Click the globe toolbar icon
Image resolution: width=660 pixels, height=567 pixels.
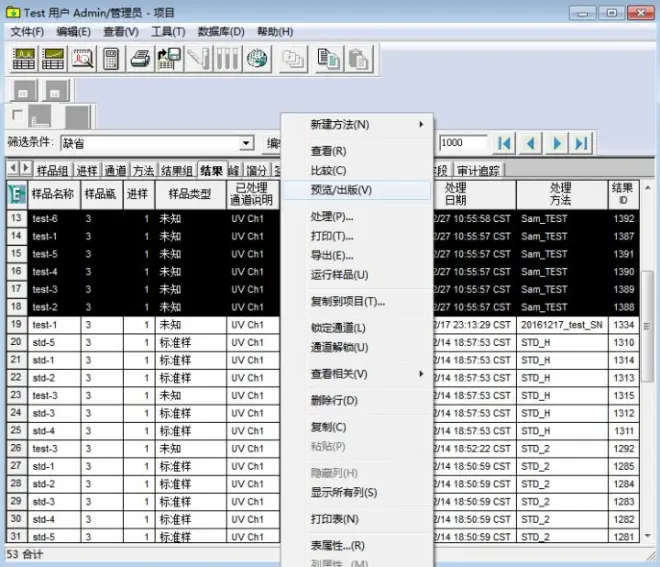(x=257, y=59)
